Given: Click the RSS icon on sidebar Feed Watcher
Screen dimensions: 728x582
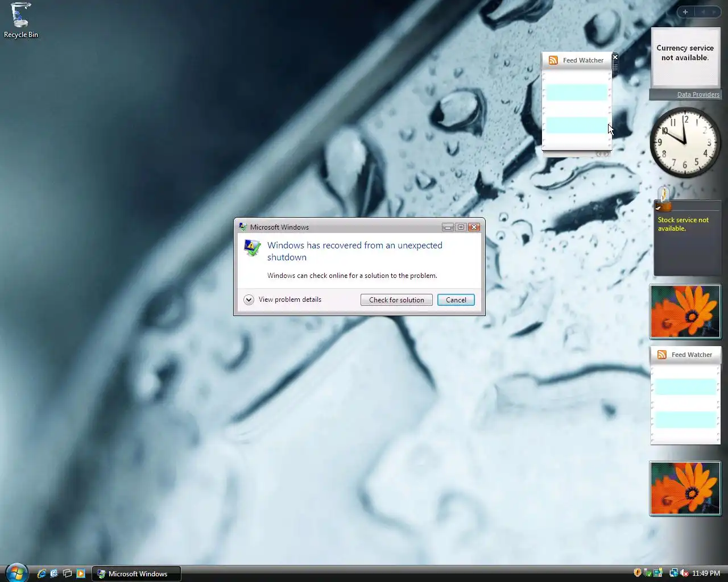Looking at the screenshot, I should (x=661, y=354).
